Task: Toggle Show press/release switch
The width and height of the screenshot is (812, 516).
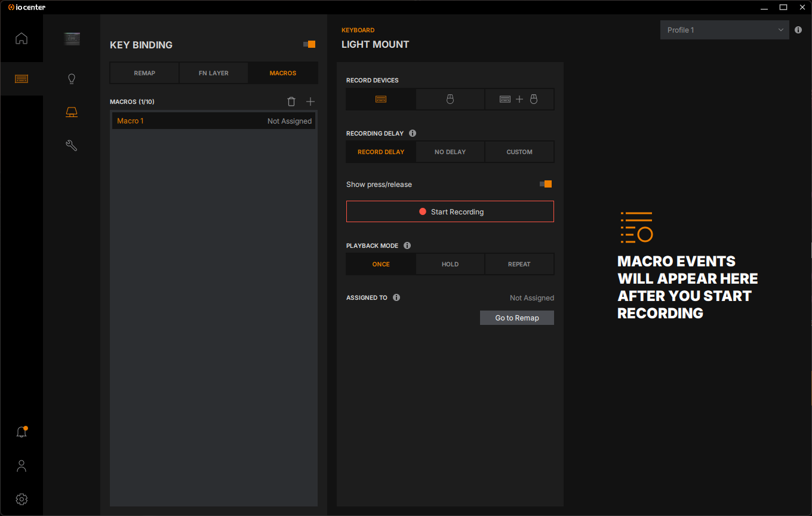Action: pyautogui.click(x=546, y=184)
